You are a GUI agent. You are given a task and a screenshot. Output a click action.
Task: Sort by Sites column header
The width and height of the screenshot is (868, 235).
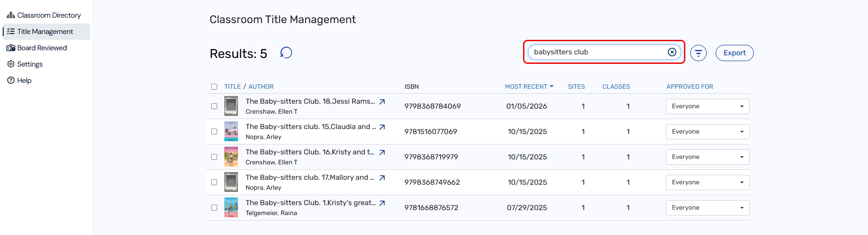(x=576, y=86)
